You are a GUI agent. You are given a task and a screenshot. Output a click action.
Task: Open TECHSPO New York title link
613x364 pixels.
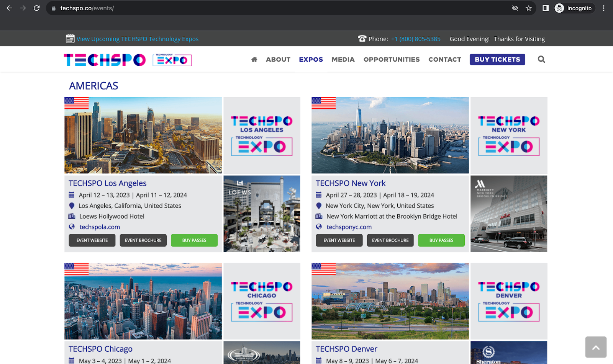[x=351, y=183]
